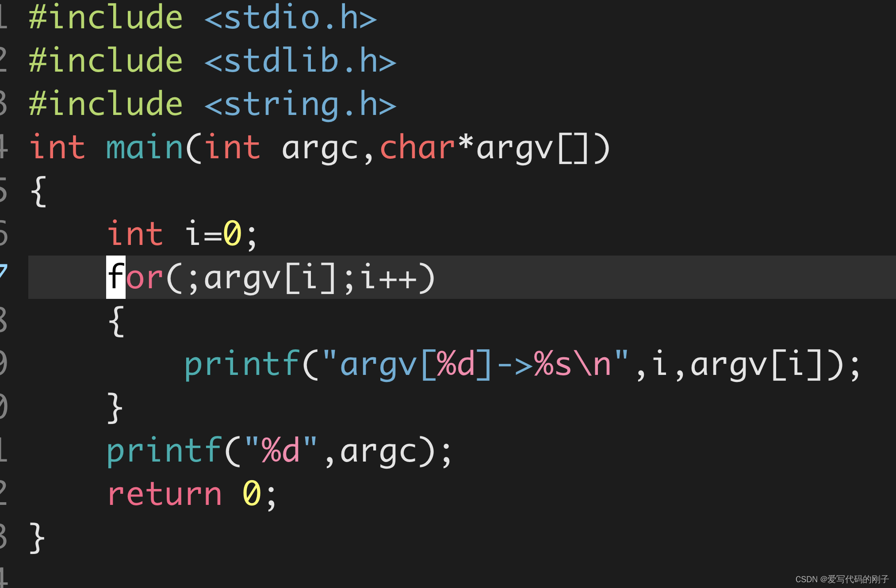
Task: Click the opening brace below main signature
Action: (x=38, y=191)
